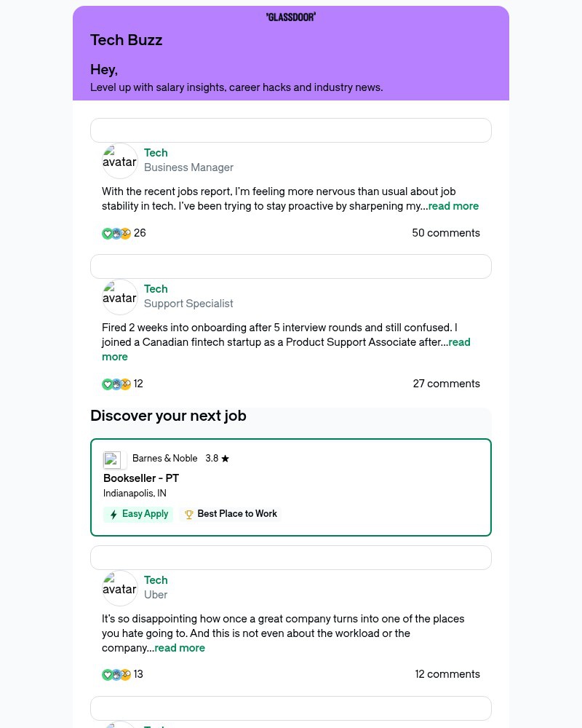Click the Best Place to Work trophy icon
582x728 pixels.
click(189, 515)
